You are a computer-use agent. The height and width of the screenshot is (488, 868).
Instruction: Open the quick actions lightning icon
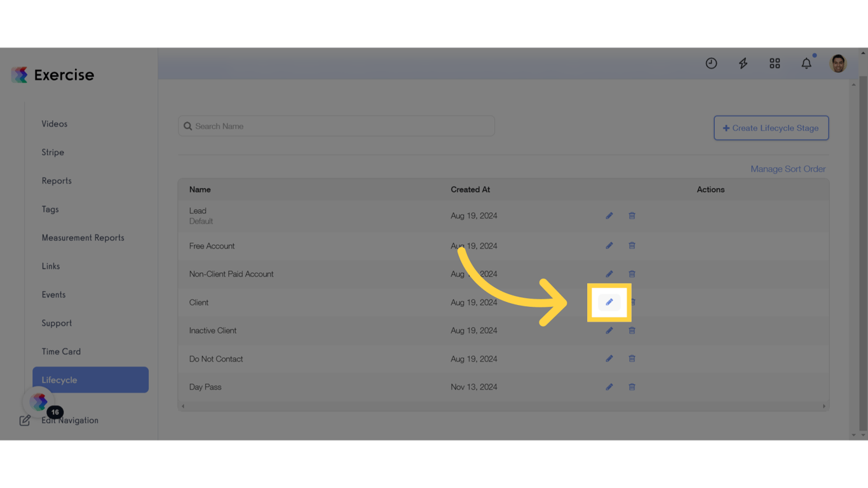point(743,63)
